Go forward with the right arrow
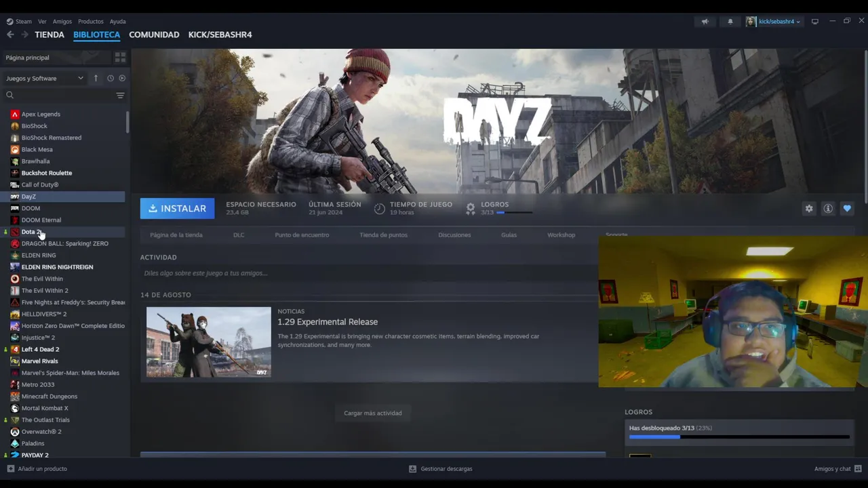The height and width of the screenshot is (488, 868). point(24,35)
